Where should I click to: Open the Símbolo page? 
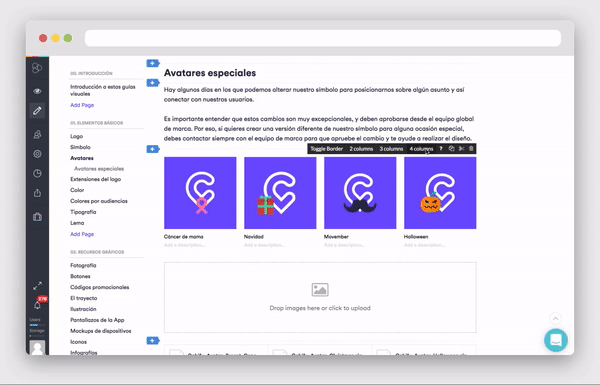click(80, 147)
